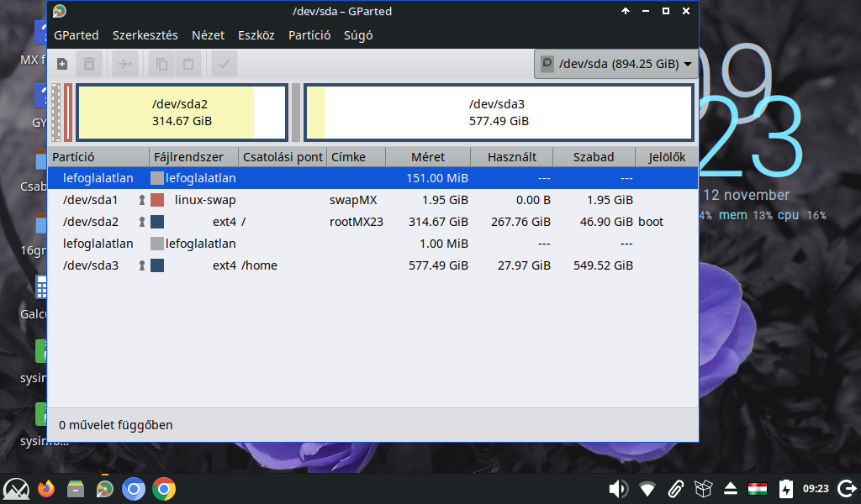Select the /dev/sda3 block in the disk map
The width and height of the screenshot is (861, 504).
pyautogui.click(x=499, y=113)
